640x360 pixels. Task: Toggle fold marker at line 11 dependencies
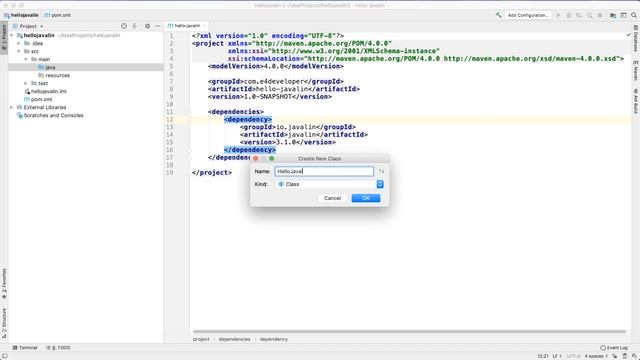[189, 112]
